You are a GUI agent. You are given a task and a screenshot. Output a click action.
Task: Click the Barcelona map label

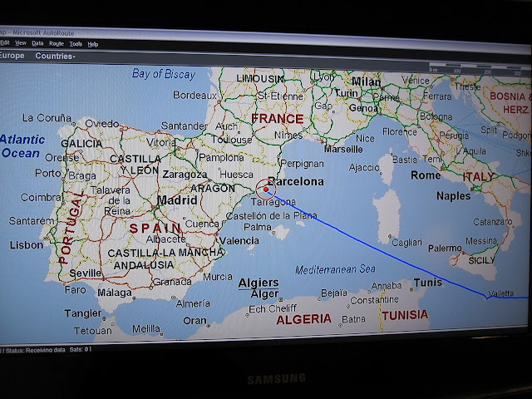[x=296, y=181]
